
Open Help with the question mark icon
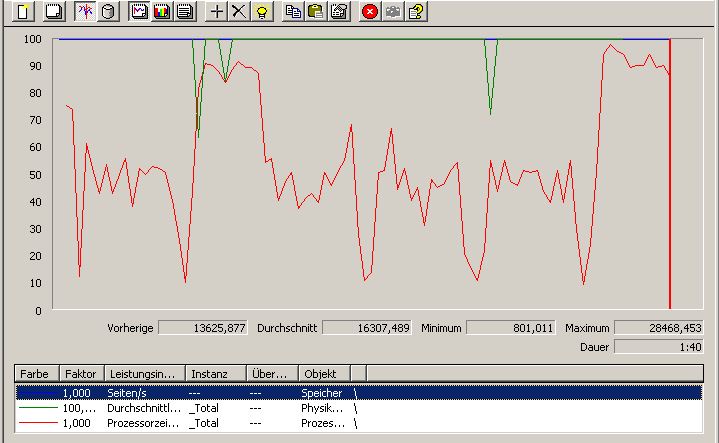click(x=416, y=11)
